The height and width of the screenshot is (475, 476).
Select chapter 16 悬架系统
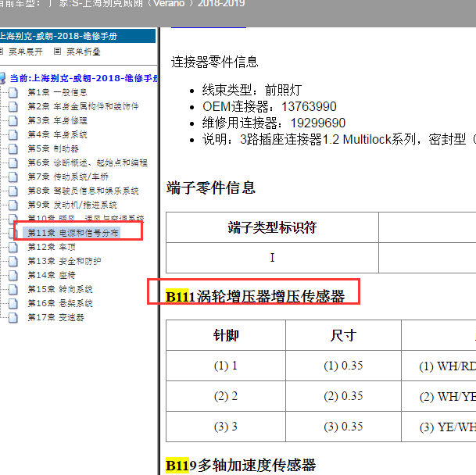(x=60, y=303)
